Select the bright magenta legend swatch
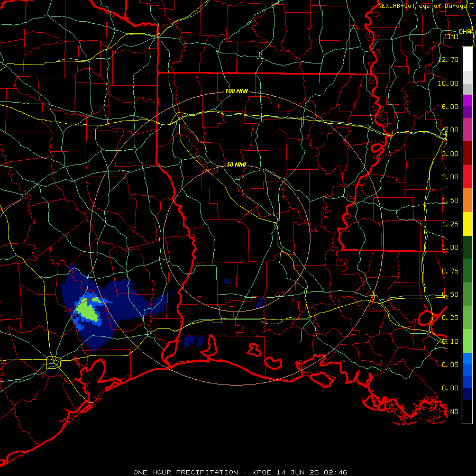Viewport: 476px width, 476px height. pyautogui.click(x=467, y=101)
